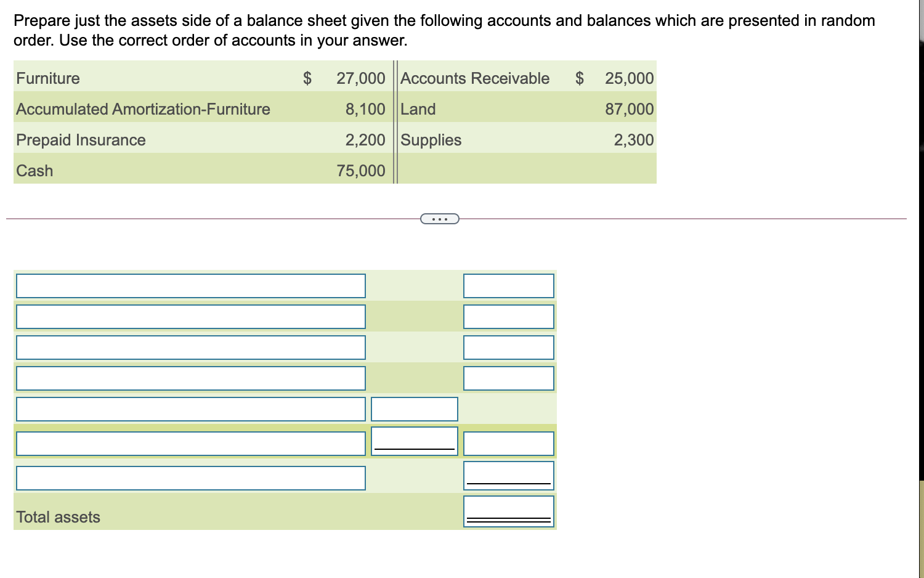924x578 pixels.
Task: Click the last account name input field
Action: (x=190, y=476)
